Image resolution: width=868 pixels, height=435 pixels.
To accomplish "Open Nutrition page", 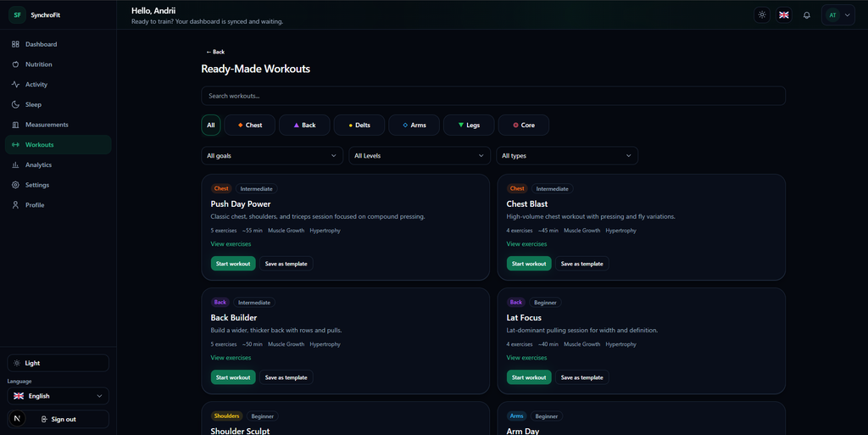I will tap(58, 64).
